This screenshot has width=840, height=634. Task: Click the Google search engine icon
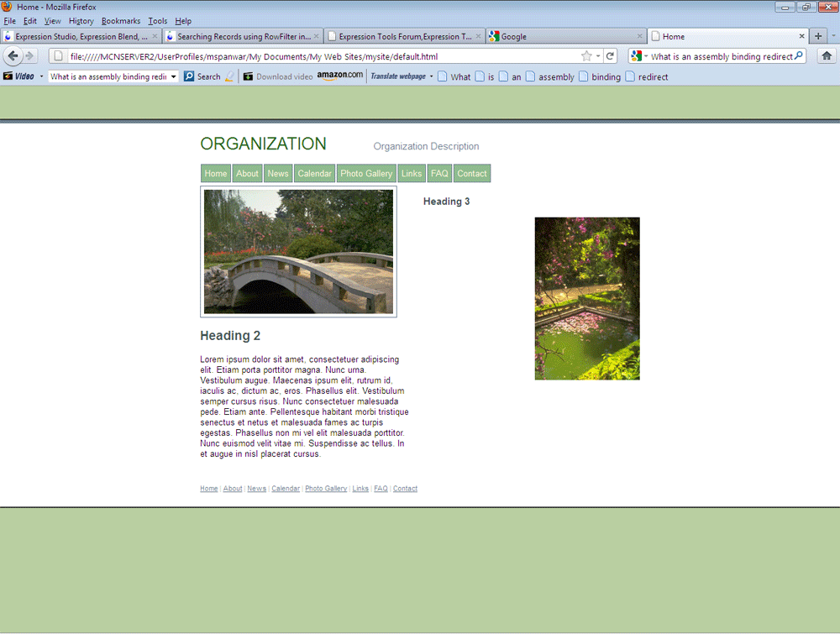coord(636,55)
